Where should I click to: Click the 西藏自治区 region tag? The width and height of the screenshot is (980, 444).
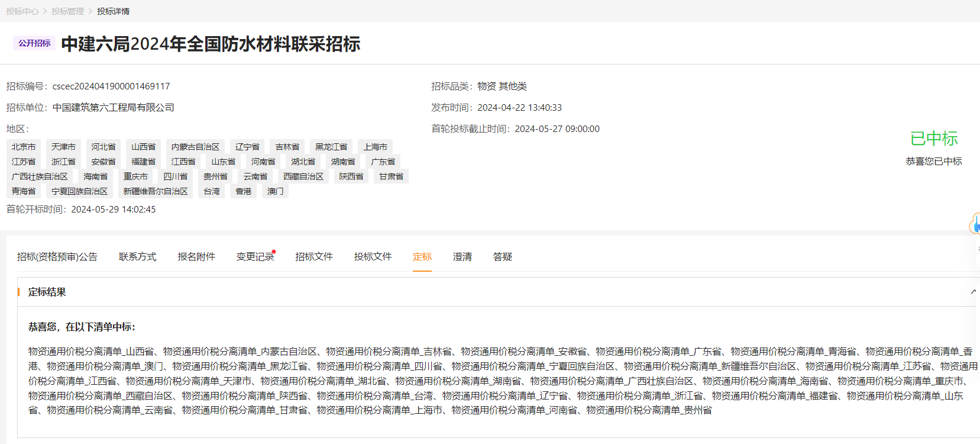pyautogui.click(x=303, y=176)
